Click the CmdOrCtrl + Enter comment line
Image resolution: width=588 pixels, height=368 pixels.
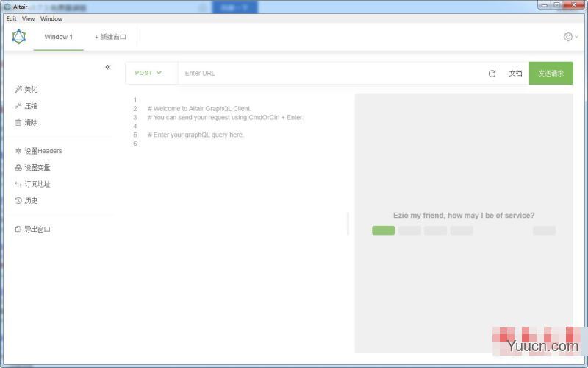[x=226, y=118]
